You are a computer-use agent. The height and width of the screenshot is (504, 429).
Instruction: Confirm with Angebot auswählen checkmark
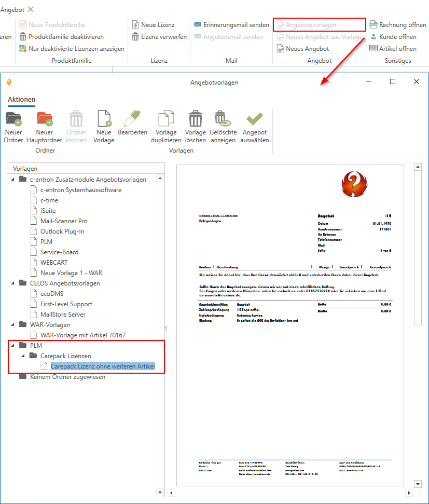[x=255, y=119]
